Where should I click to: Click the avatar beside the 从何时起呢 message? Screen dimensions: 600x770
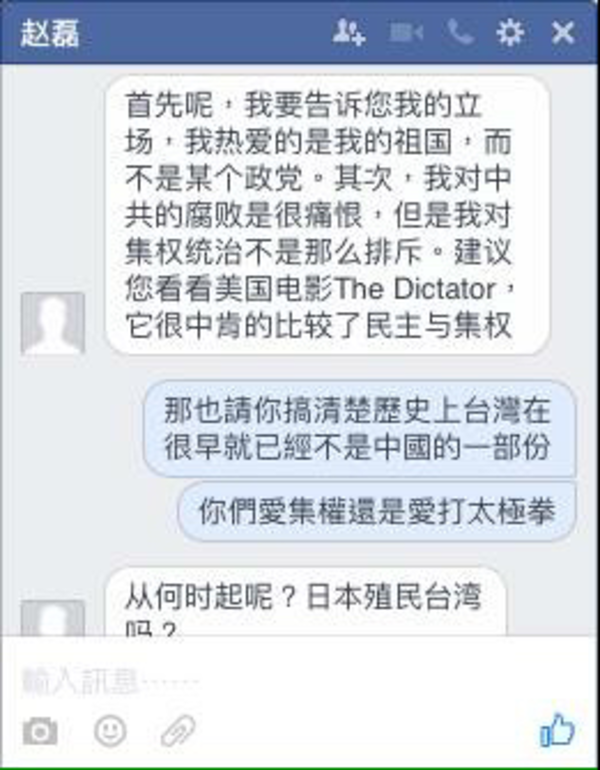pos(53,618)
